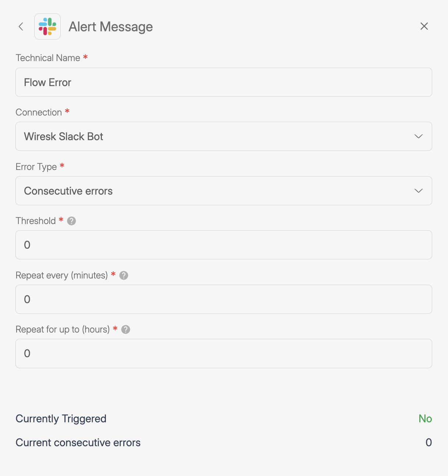Click the Repeat every help icon
The image size is (448, 476).
[124, 276]
